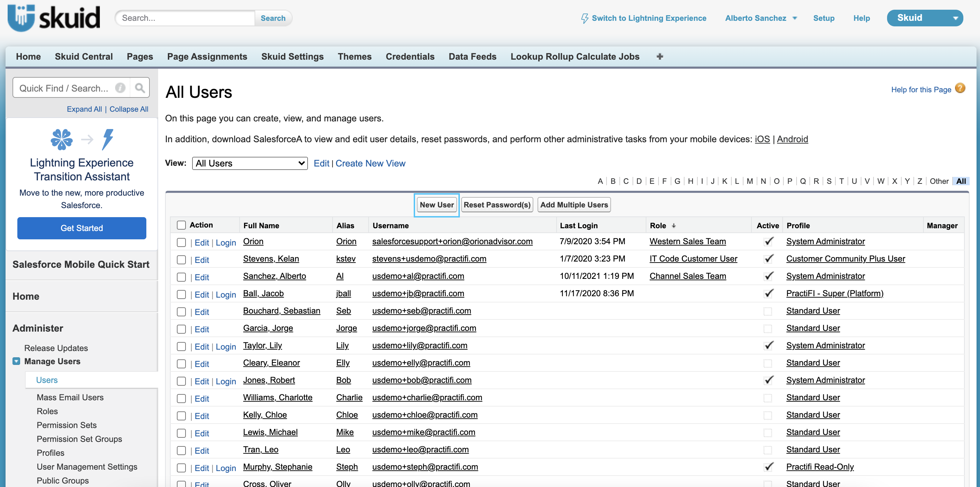Click the top Search button
980x487 pixels.
(273, 18)
